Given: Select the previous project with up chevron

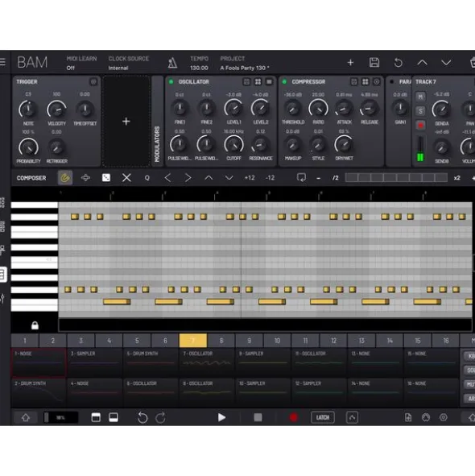Looking at the screenshot, I should pos(422,63).
